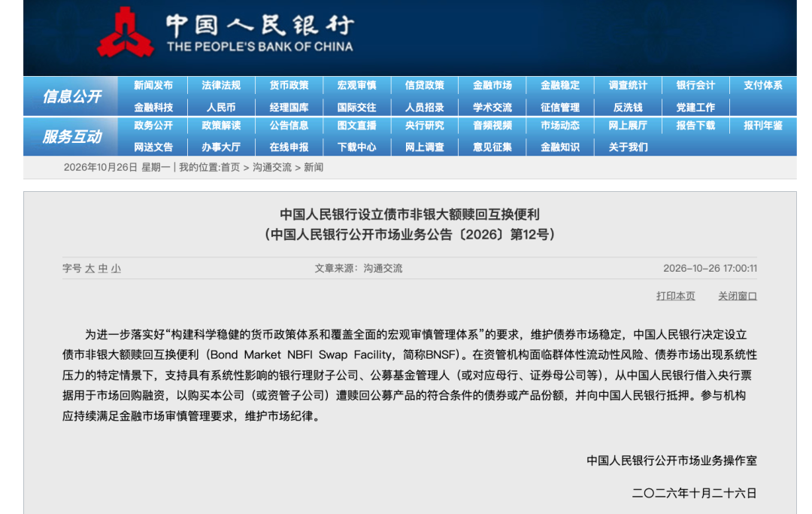Open the 新闻发布 menu item

(x=153, y=86)
